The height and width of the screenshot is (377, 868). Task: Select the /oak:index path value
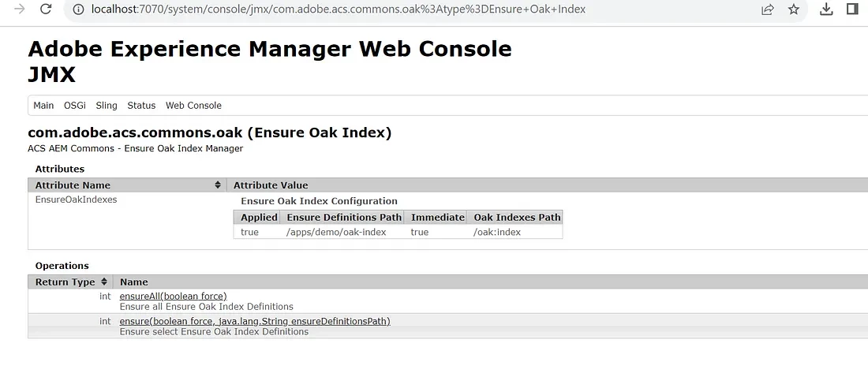coord(497,232)
